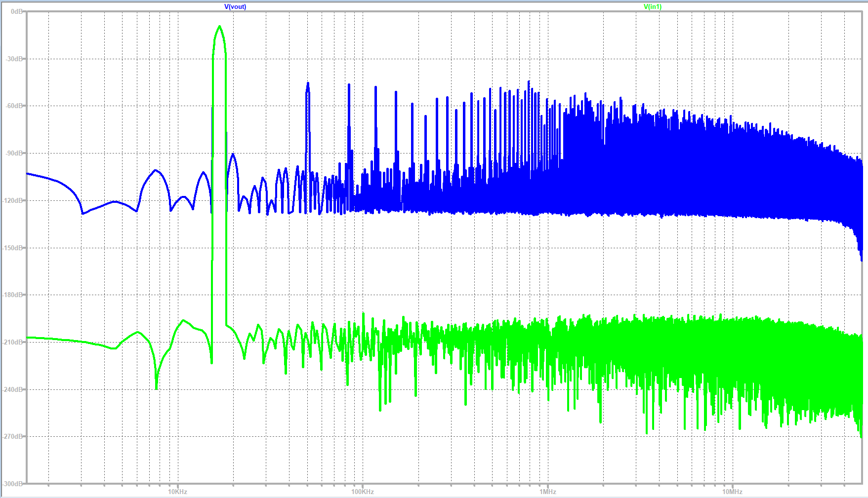The height and width of the screenshot is (498, 868).
Task: Click the -180dB vertical axis label
Action: (x=13, y=295)
